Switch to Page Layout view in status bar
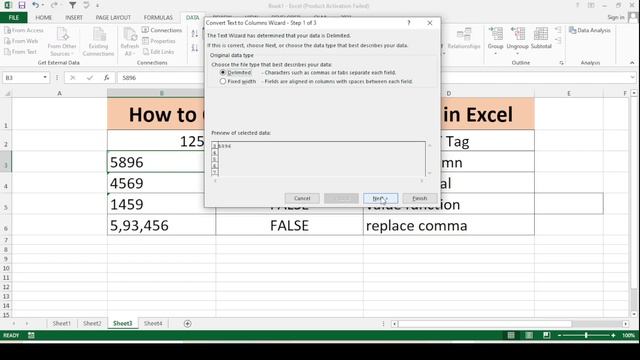The width and height of the screenshot is (640, 360). [529, 336]
